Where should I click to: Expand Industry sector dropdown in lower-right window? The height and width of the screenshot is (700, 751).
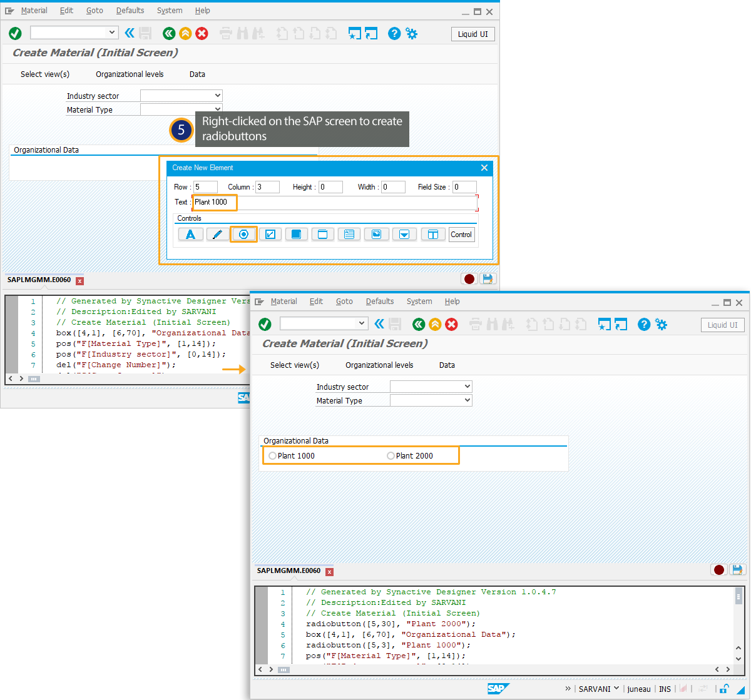coord(467,387)
